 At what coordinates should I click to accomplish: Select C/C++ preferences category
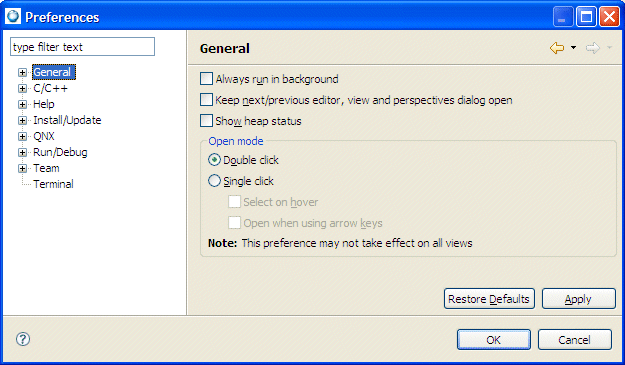pos(50,88)
